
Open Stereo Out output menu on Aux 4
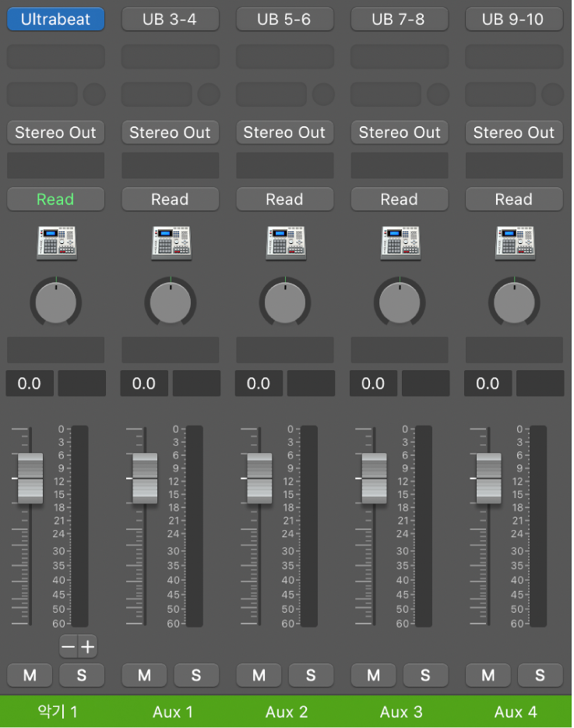tap(514, 133)
